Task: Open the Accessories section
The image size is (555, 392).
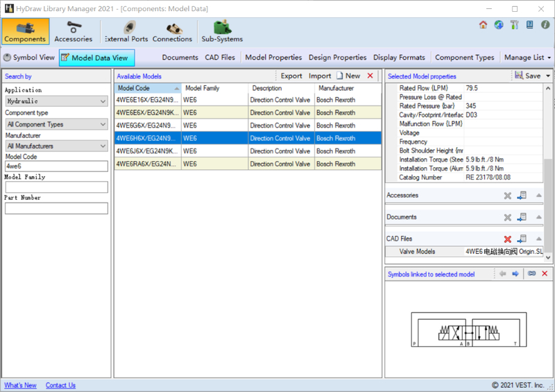Action: (x=74, y=31)
